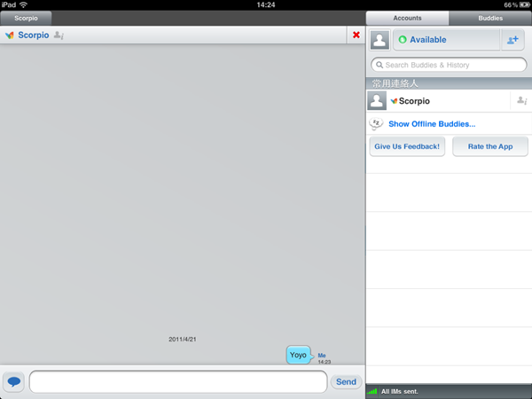Viewport: 532px width, 399px height.
Task: Switch to the Accounts tab
Action: pos(407,18)
